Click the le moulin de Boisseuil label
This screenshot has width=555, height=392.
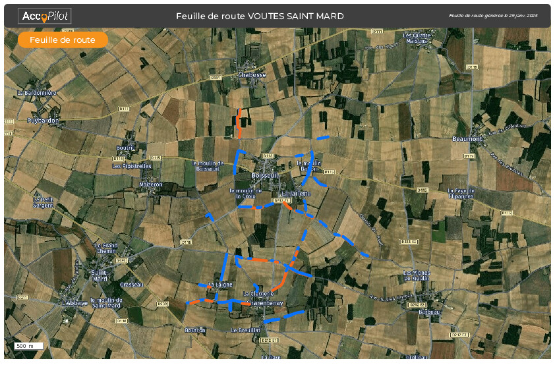click(208, 166)
